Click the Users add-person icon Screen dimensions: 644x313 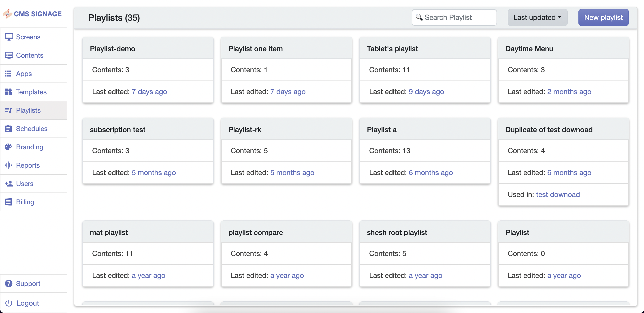(9, 184)
